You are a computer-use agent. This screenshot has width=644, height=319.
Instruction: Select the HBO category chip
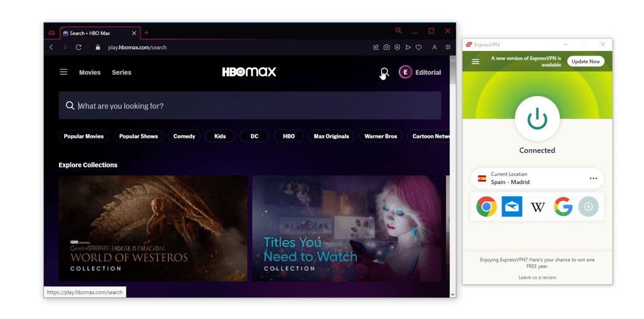tap(289, 136)
